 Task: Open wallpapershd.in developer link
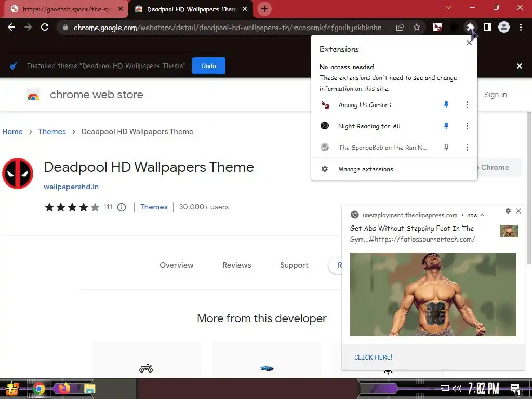(x=71, y=187)
